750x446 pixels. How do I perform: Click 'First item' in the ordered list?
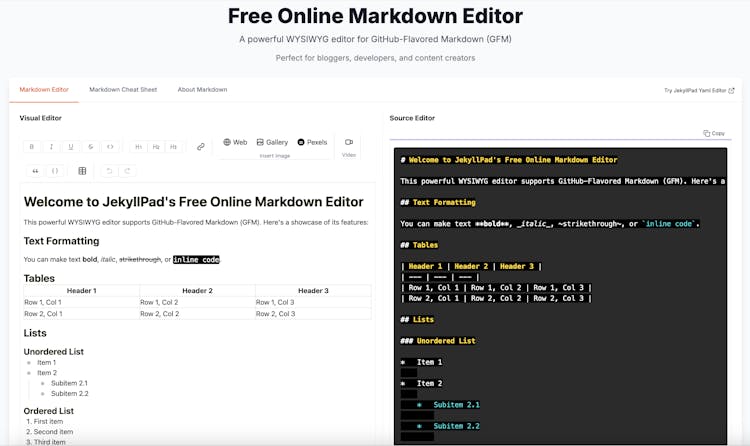pyautogui.click(x=48, y=421)
